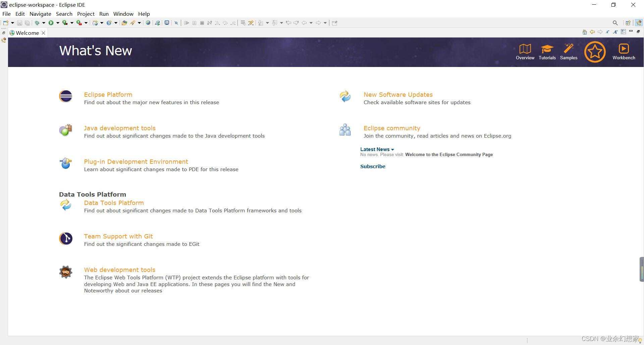Click the Customize Page icon
644x345 pixels.
coord(623,32)
